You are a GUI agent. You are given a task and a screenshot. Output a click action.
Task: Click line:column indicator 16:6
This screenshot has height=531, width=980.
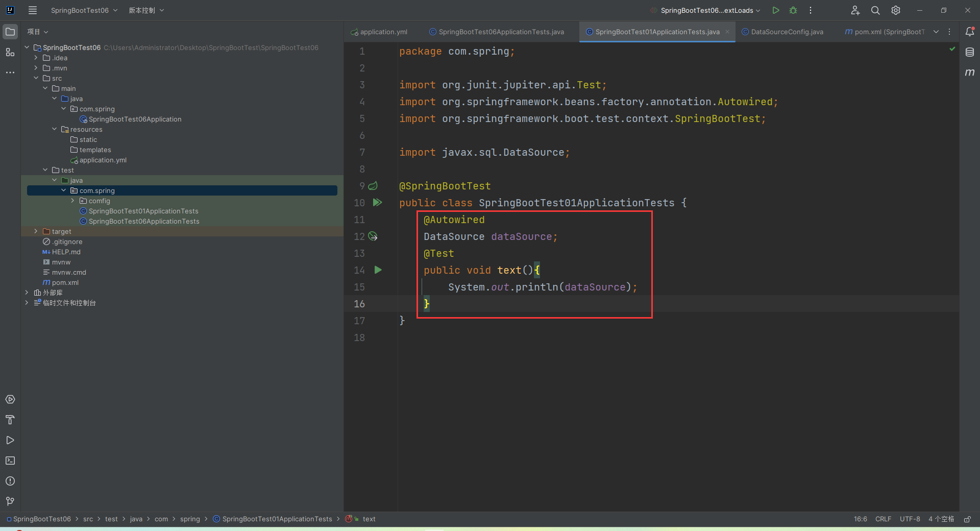click(861, 519)
